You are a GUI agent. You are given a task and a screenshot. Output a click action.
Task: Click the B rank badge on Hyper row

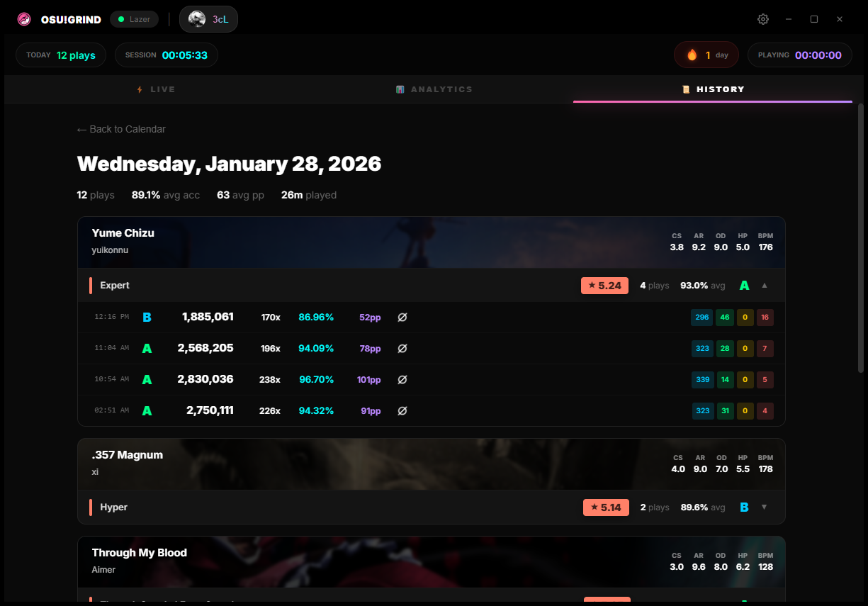point(744,507)
